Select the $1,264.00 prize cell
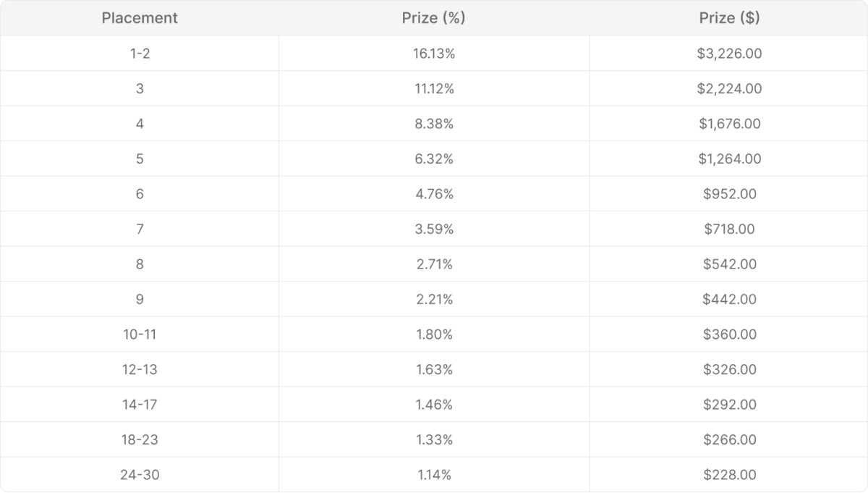 point(729,159)
